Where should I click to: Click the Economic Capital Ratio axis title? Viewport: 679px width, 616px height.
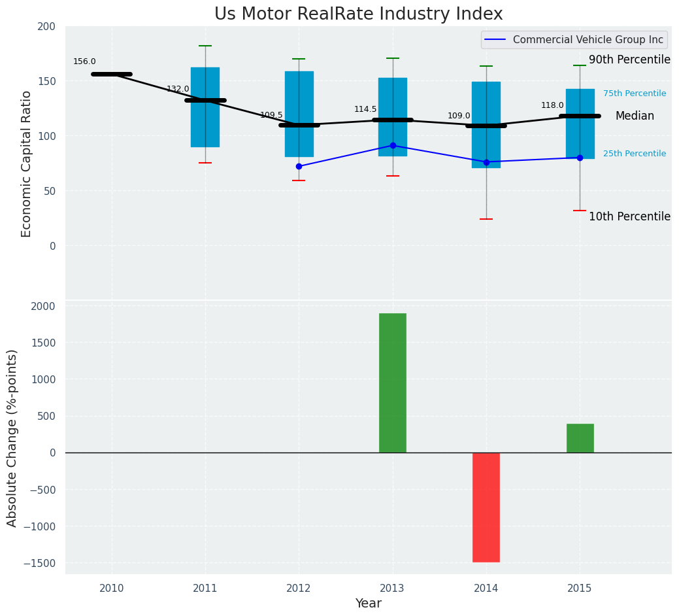[27, 163]
